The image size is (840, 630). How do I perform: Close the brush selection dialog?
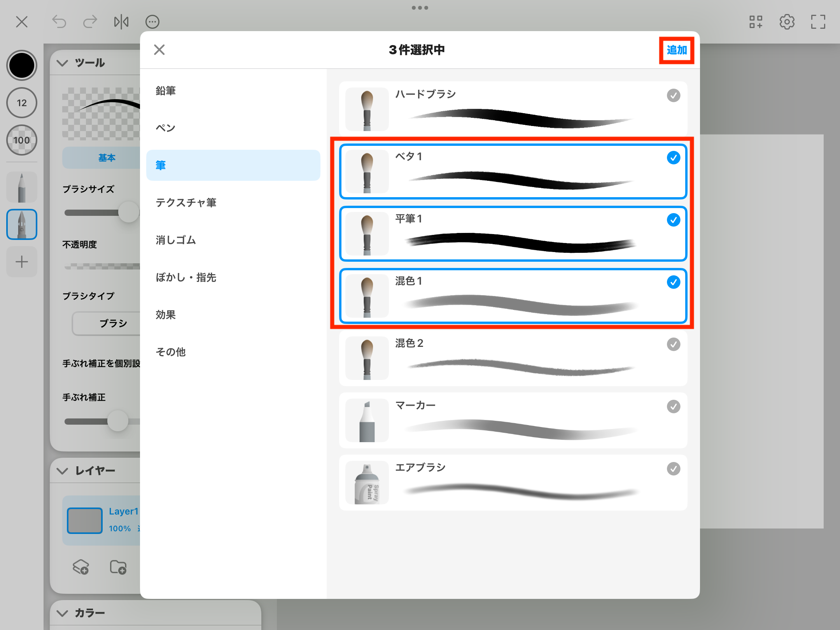(159, 50)
